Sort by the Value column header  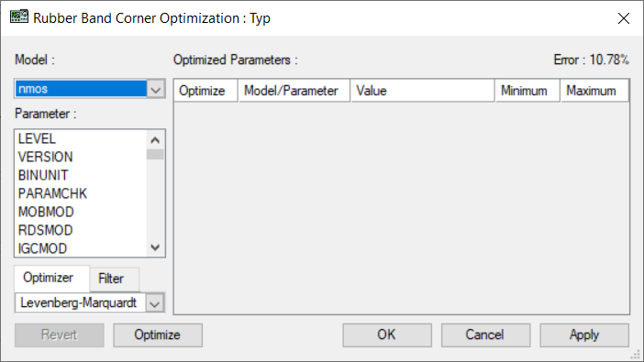(422, 91)
